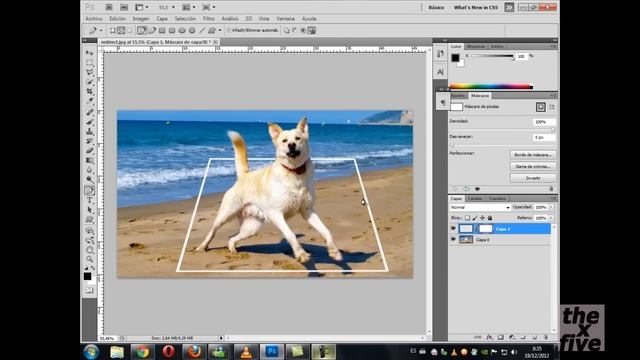This screenshot has height=360, width=640.
Task: Open the Screen Mode dropdown
Action: pos(209,7)
